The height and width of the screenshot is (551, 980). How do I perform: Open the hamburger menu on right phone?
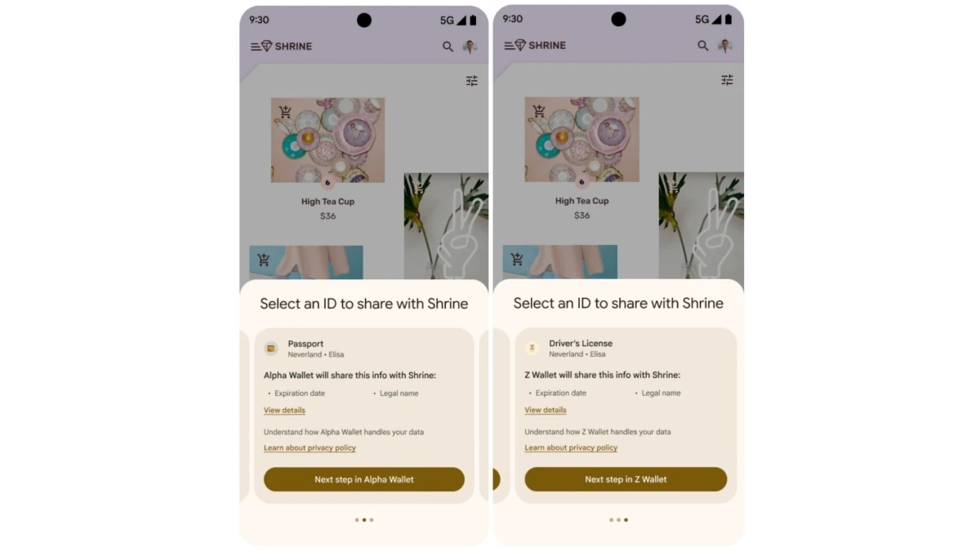[510, 46]
